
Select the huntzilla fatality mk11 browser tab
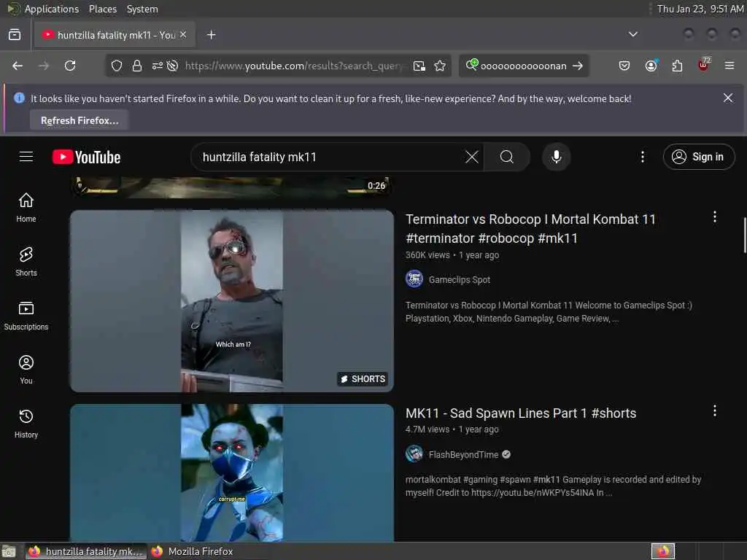coord(115,35)
